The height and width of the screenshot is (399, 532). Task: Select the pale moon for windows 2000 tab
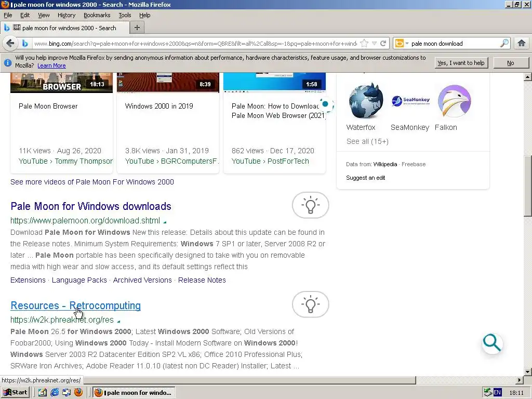point(65,28)
